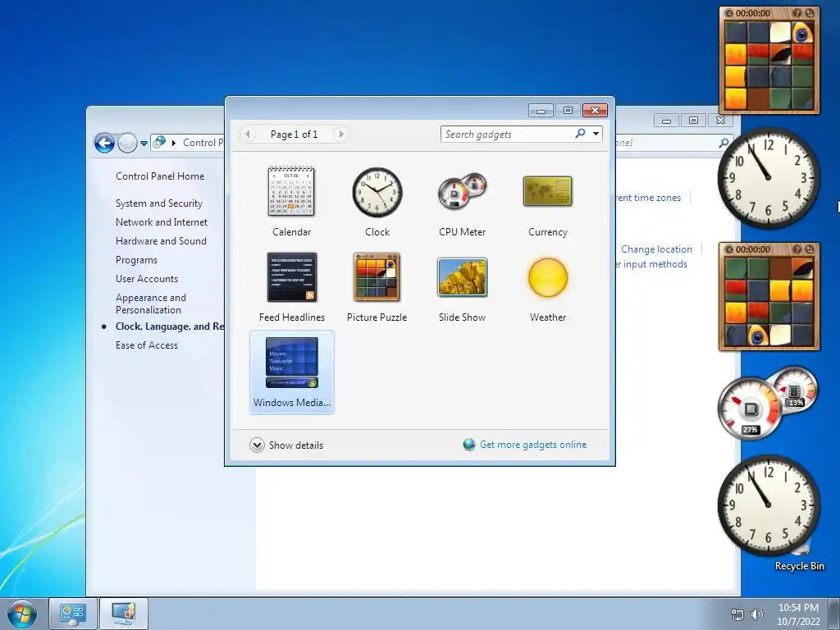Screen dimensions: 840x630
Task: Click Control Panel forward arrow button
Action: tap(127, 143)
